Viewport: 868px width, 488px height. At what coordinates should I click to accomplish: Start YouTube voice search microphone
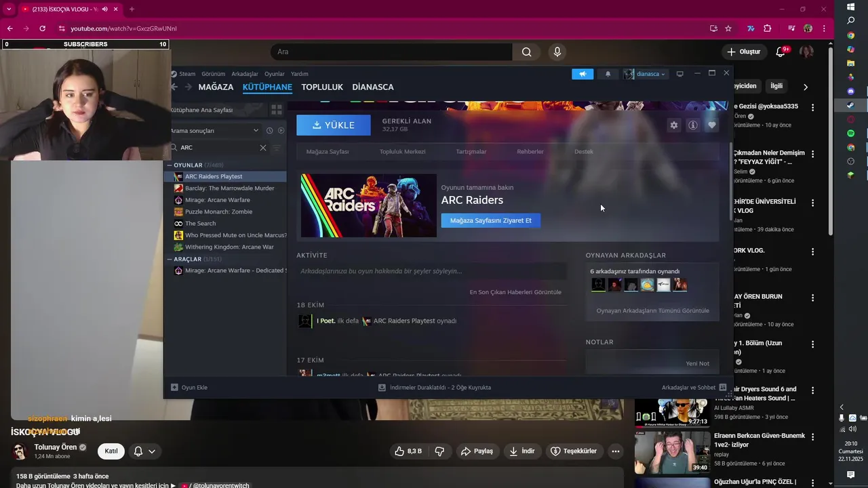click(557, 52)
